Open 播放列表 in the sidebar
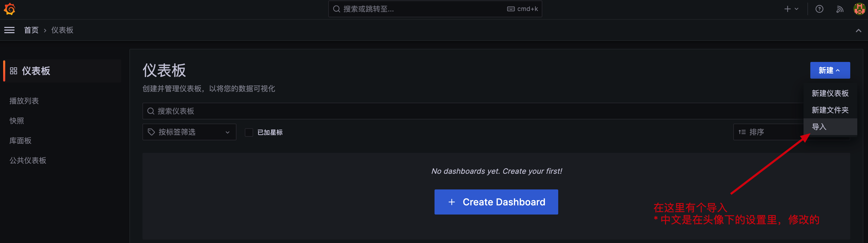868x243 pixels. 24,101
